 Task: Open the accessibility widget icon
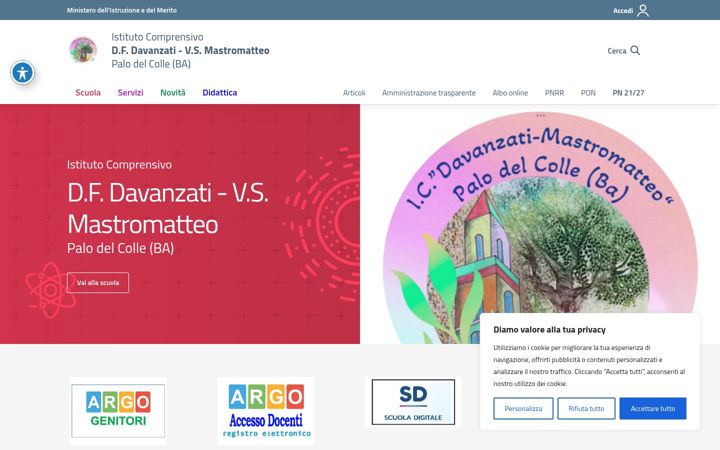[22, 73]
